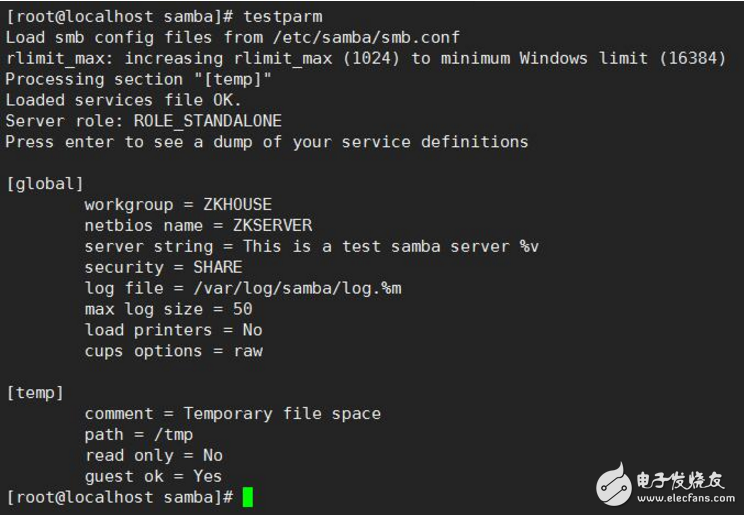Click the max log size = 50 line

[168, 309]
